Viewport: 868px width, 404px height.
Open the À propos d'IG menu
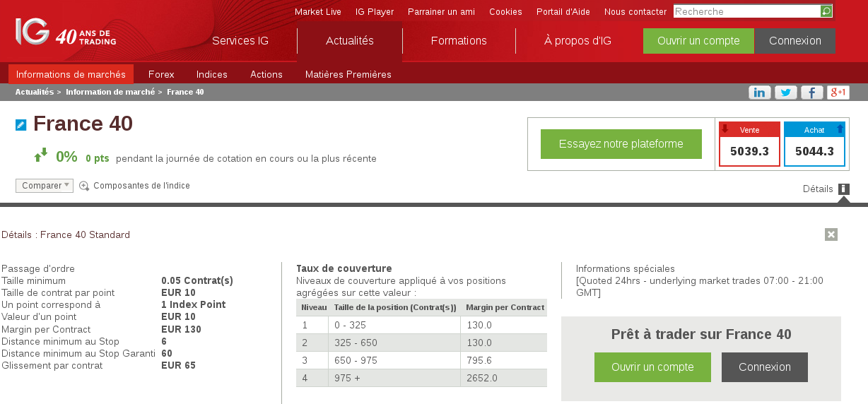577,40
